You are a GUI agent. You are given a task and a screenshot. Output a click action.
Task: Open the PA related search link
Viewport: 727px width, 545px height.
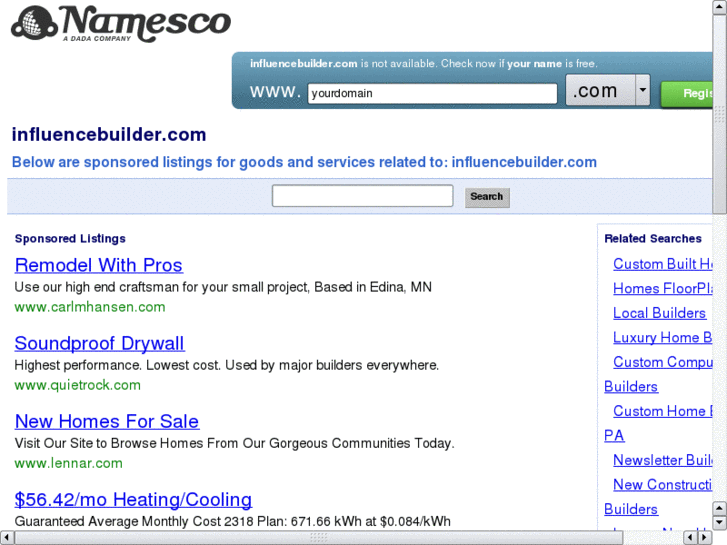[x=614, y=436]
